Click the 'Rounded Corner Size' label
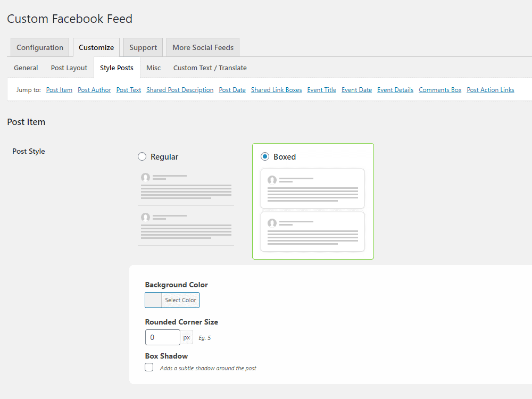The image size is (532, 399). [181, 322]
